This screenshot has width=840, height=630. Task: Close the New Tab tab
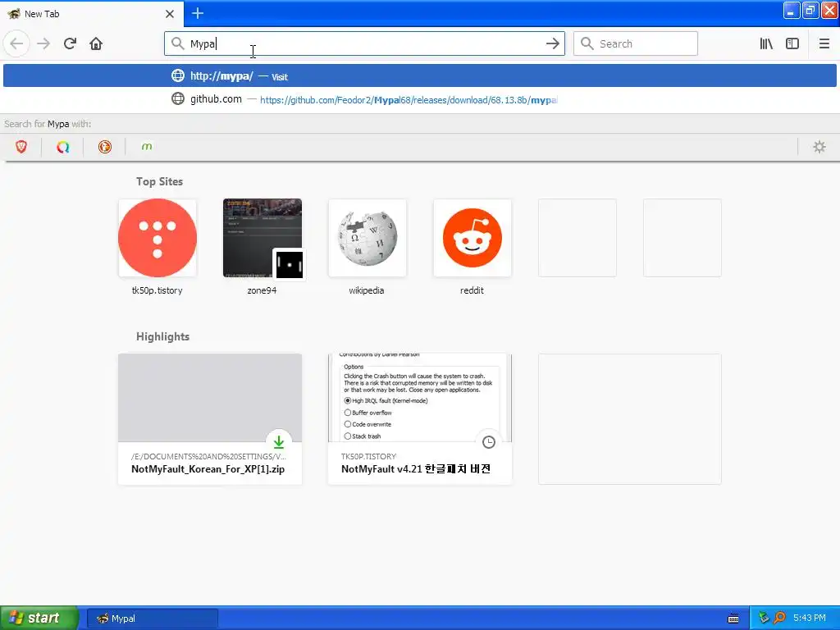pos(170,14)
